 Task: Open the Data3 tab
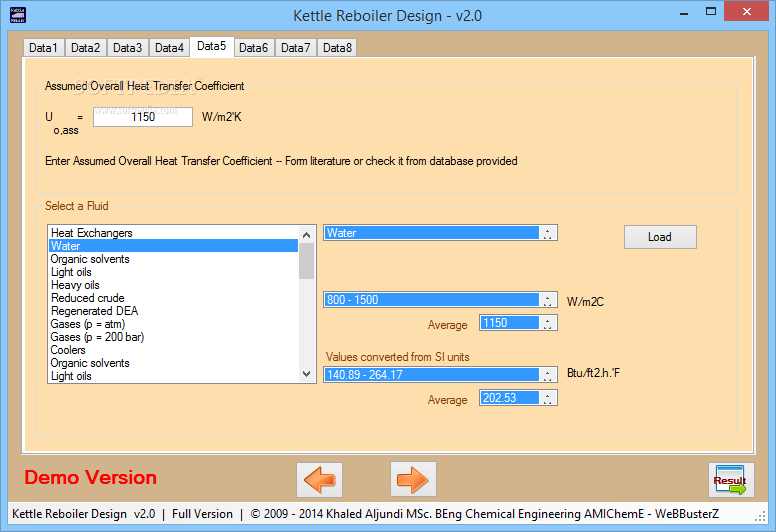click(x=128, y=48)
